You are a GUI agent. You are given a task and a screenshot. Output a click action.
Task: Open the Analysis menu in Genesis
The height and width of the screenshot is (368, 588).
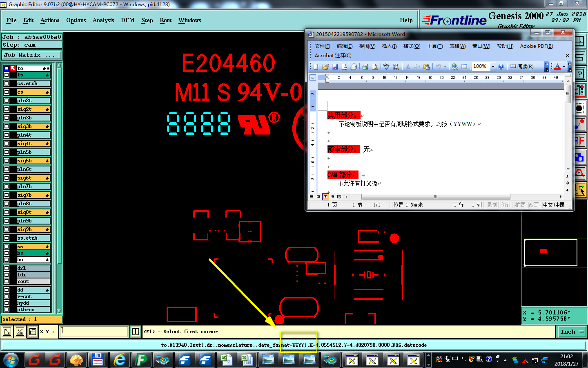pos(103,20)
